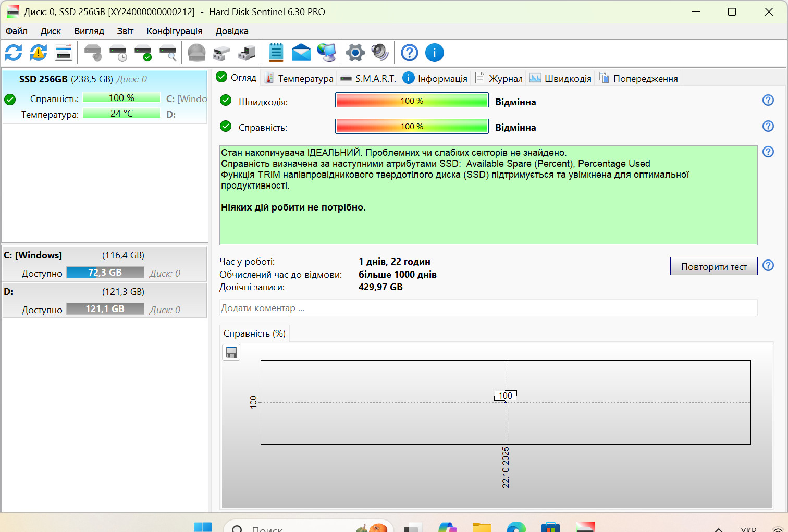Open the Вигляд menu

(x=89, y=31)
